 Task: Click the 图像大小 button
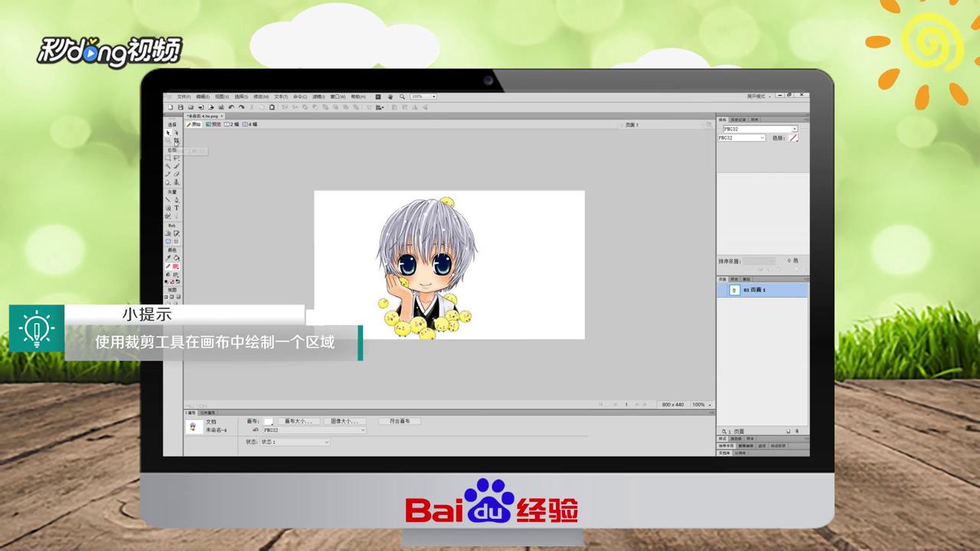click(345, 421)
